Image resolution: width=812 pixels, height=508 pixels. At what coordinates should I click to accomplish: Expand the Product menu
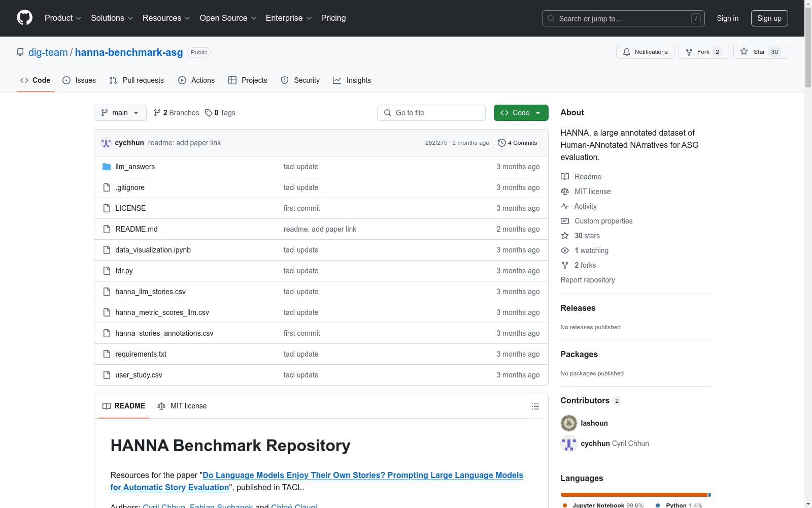coord(63,18)
